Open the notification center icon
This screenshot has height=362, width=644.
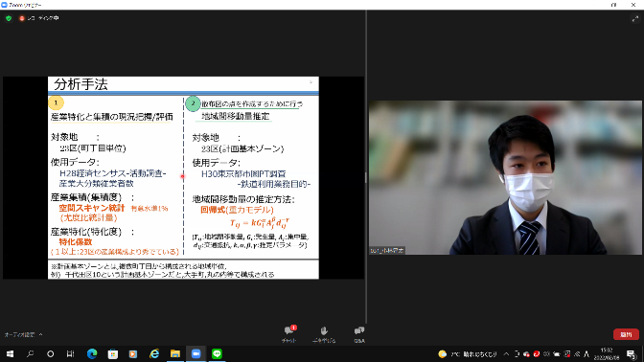pos(631,353)
